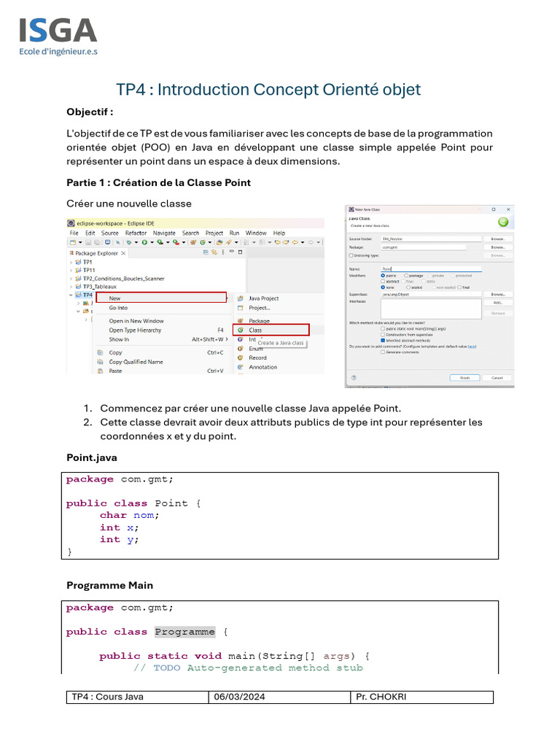Image resolution: width=560 pixels, height=747 pixels.
Task: Expand the TP1 project tree node
Action: [x=71, y=262]
